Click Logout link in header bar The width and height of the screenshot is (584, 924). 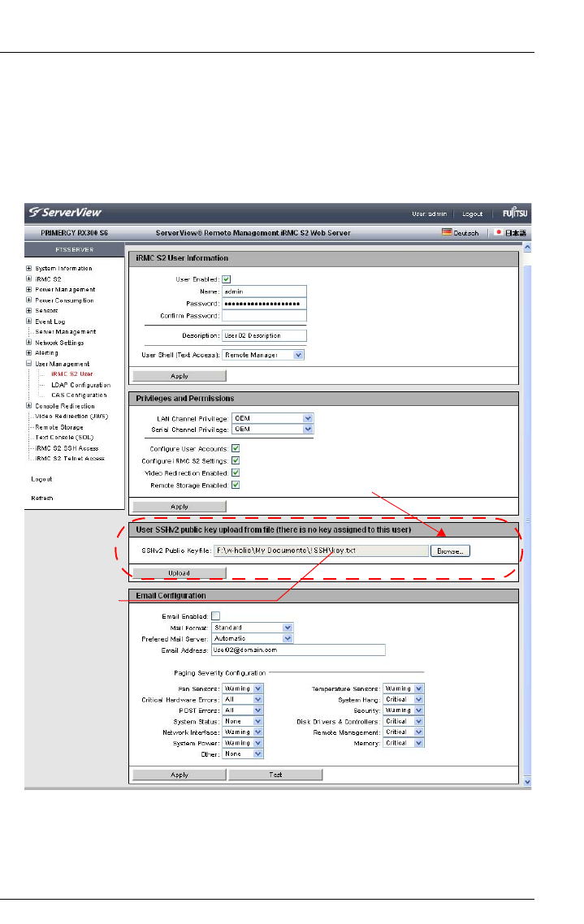pos(472,214)
